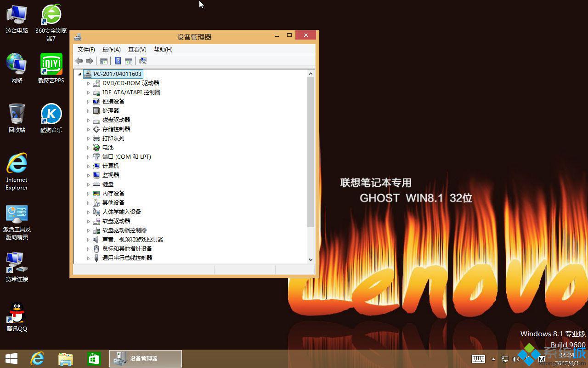Click scrollbar down arrow in device tree
This screenshot has width=588, height=368.
click(311, 259)
